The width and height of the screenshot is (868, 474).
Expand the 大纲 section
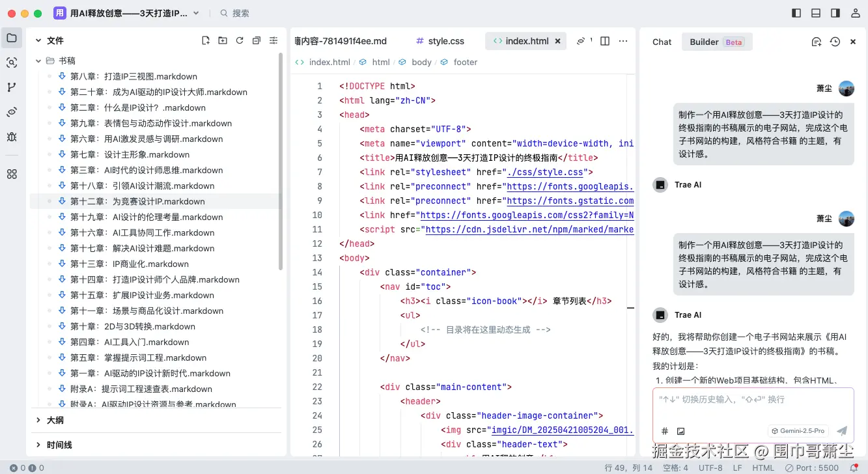38,420
